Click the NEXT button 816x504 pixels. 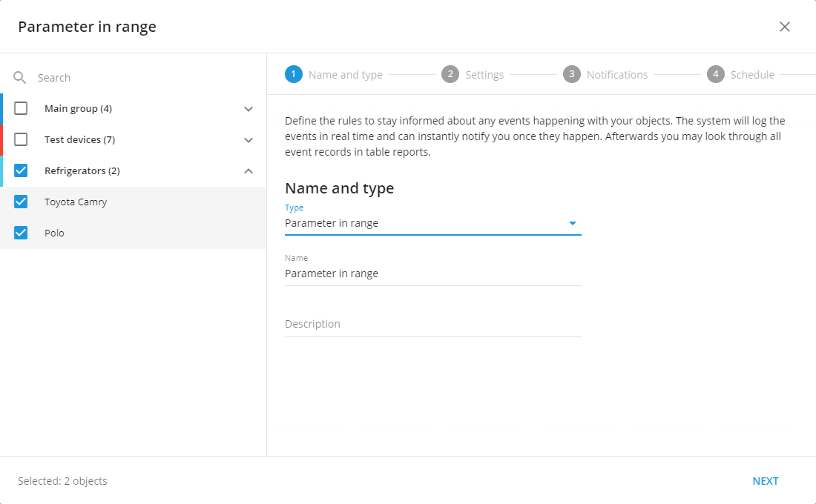766,481
